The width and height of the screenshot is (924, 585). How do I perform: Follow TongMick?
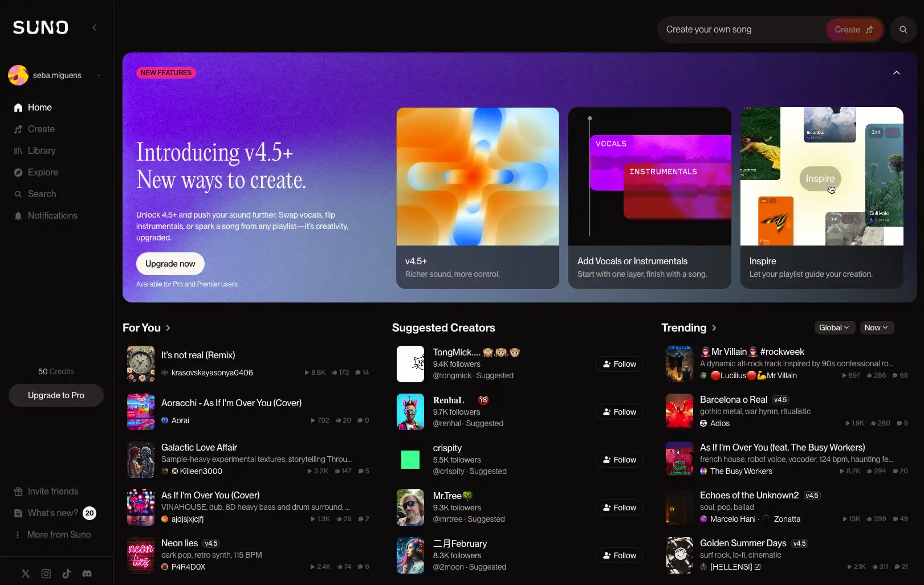pos(619,364)
